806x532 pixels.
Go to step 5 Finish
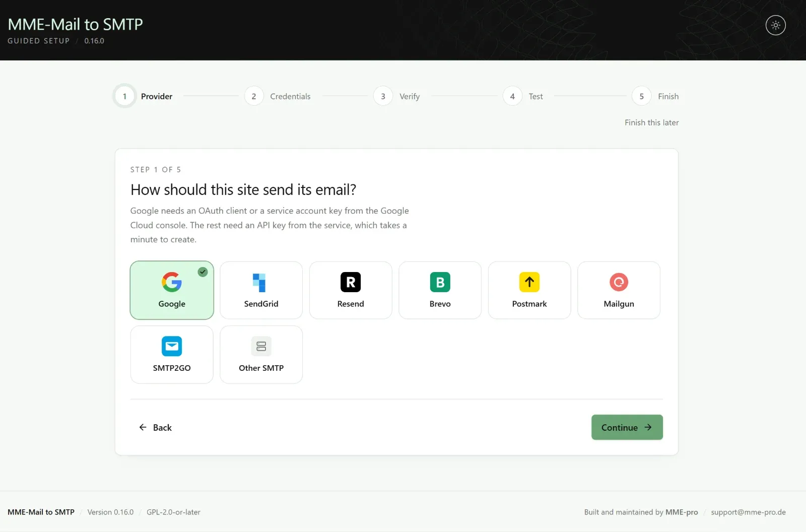coord(655,96)
